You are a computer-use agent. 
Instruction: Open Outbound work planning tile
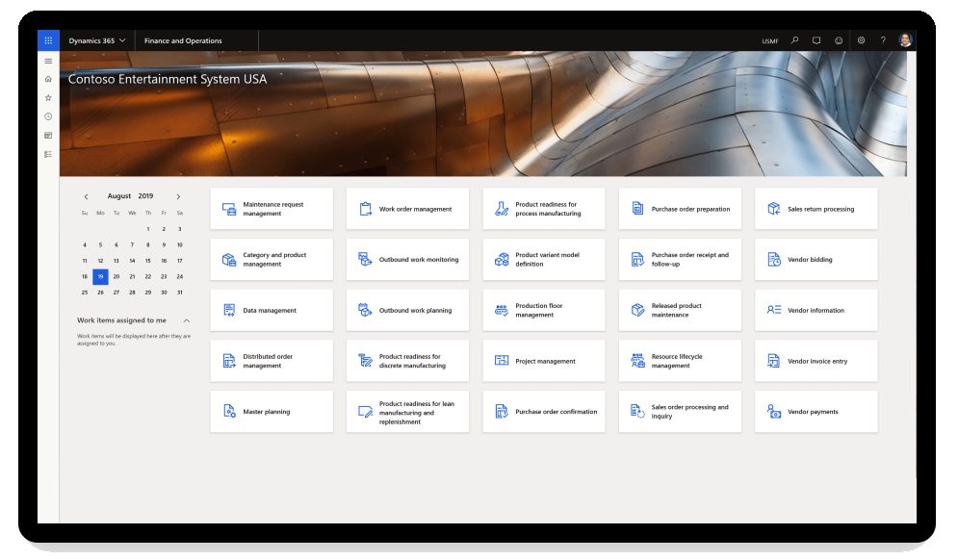pyautogui.click(x=407, y=310)
